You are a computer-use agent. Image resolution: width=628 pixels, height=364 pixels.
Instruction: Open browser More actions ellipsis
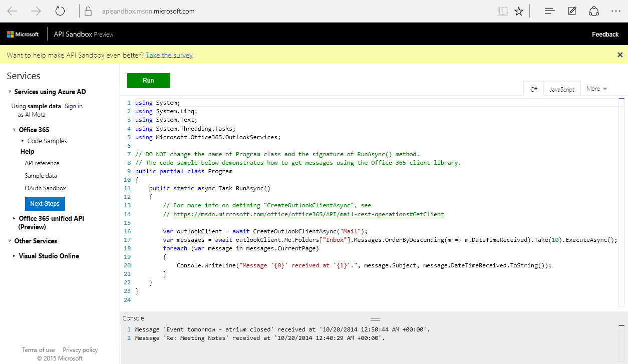click(x=615, y=11)
